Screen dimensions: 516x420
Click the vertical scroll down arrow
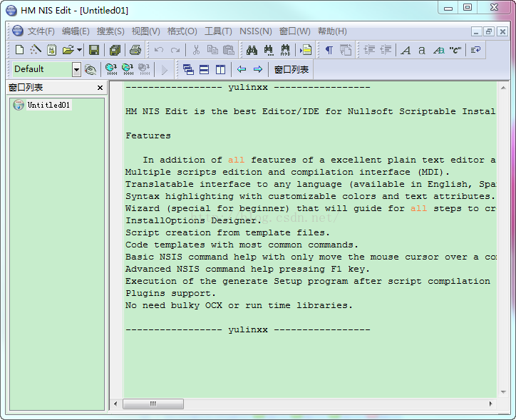[503, 392]
